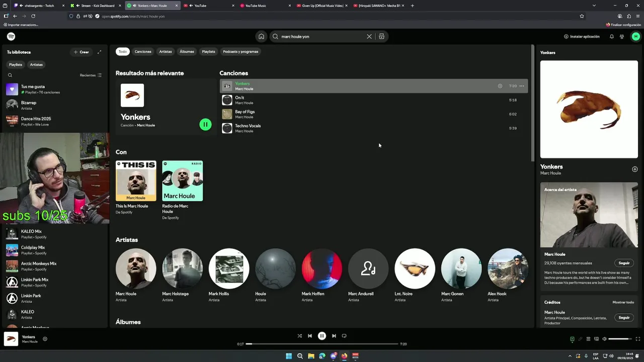Open the friends activity icon in the header
This screenshot has width=644, height=362.
pos(622,36)
